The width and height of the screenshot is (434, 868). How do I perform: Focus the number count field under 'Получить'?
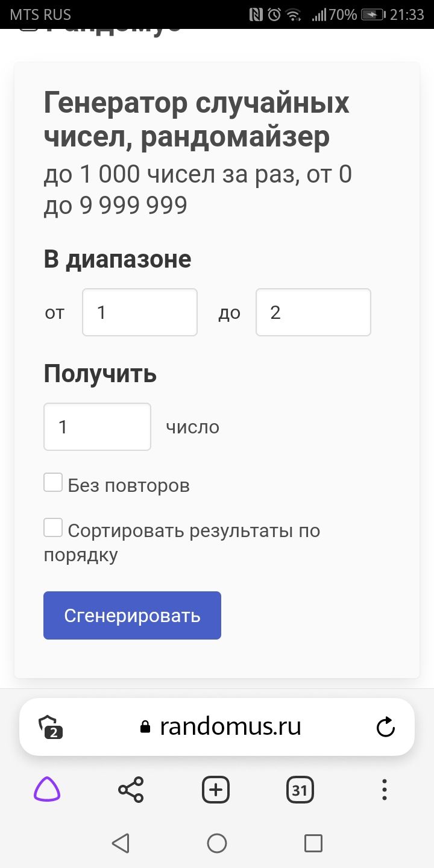pos(97,427)
